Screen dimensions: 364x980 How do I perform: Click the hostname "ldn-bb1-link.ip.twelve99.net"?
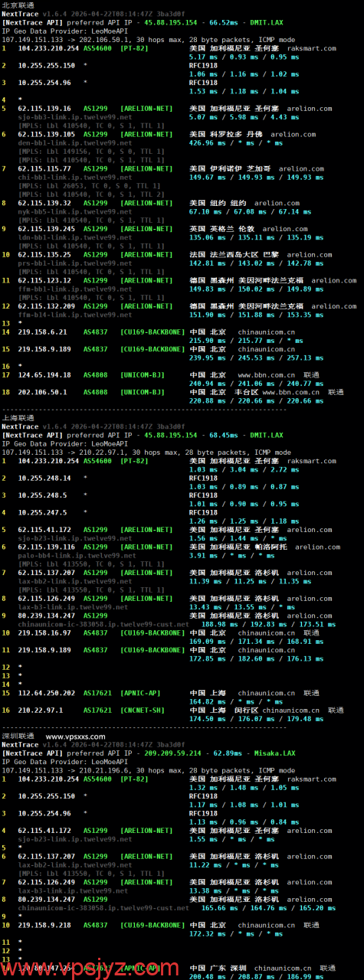tap(74, 237)
